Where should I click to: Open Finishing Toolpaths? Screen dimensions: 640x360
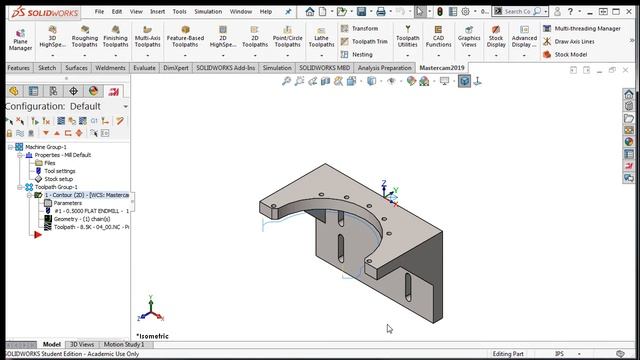tap(116, 36)
